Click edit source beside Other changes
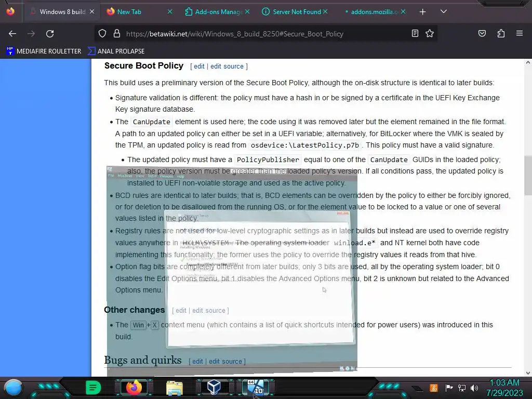The height and width of the screenshot is (399, 532). click(x=209, y=311)
